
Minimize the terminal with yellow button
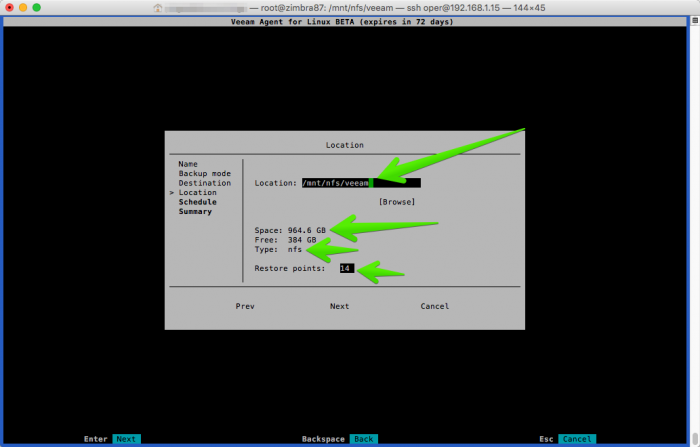tap(23, 8)
